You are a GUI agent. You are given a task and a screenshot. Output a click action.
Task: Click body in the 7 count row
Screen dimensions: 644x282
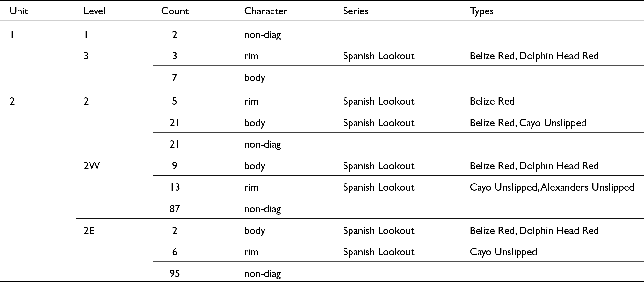tap(255, 77)
